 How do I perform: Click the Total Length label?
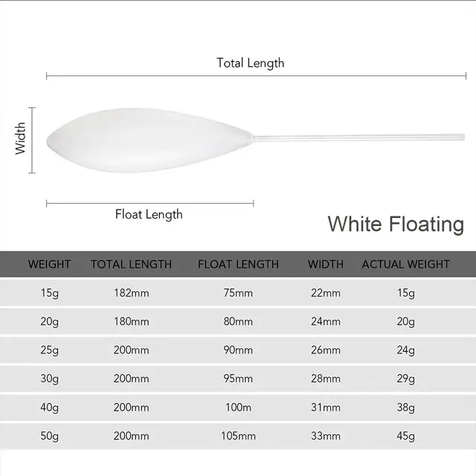[250, 63]
